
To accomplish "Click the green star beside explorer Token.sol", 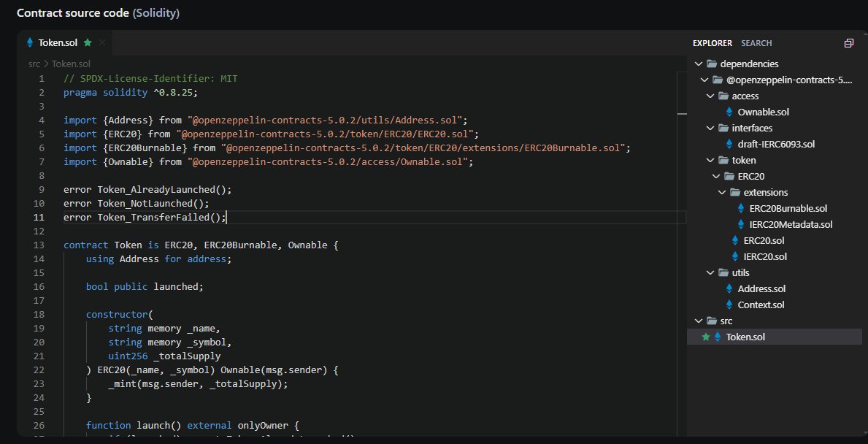I will (x=706, y=337).
